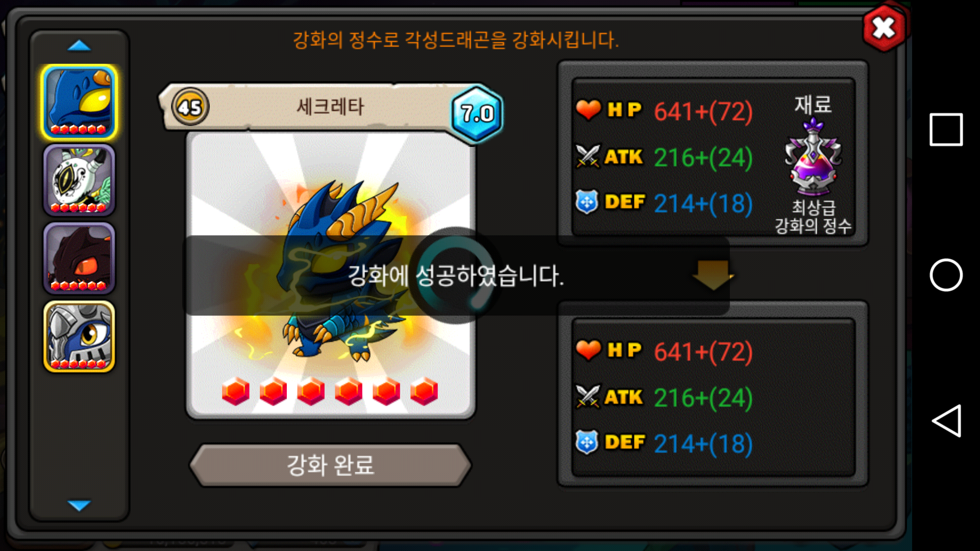The height and width of the screenshot is (551, 980).
Task: Select the blue dragon with yellow eye portrait
Action: 79,102
